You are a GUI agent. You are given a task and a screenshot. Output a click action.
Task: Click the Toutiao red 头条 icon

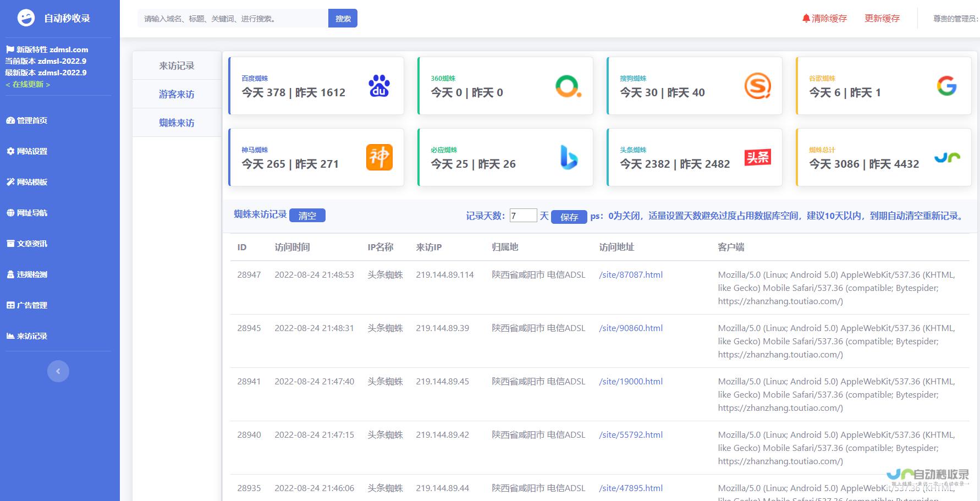point(758,157)
